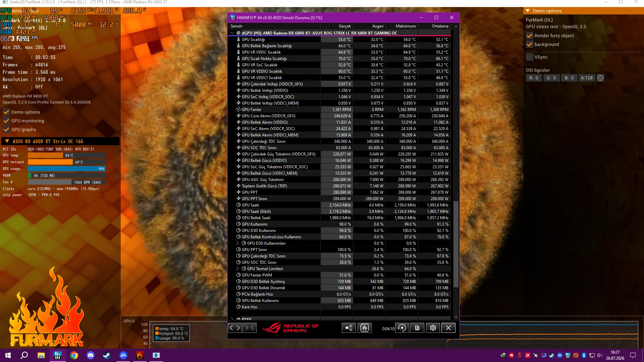Click Ortalama column header
Screen dimensions: 644x362
434,26
